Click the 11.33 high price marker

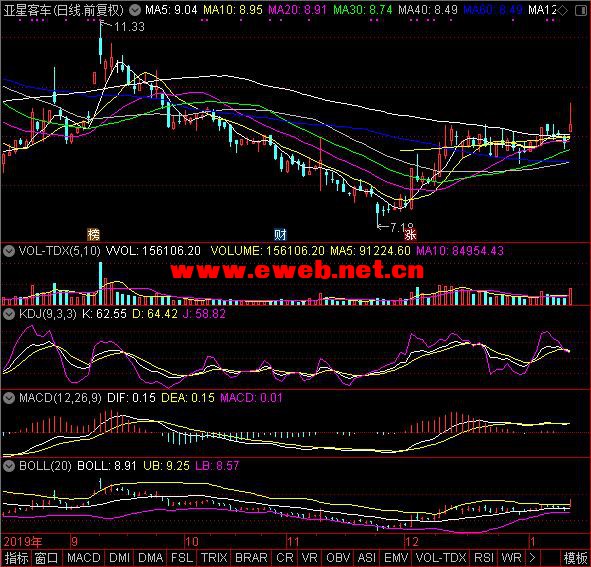129,26
